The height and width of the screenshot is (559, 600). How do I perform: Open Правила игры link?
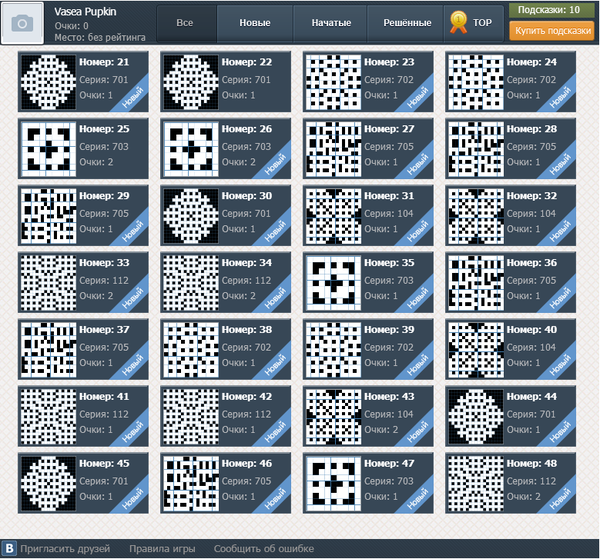pyautogui.click(x=161, y=548)
